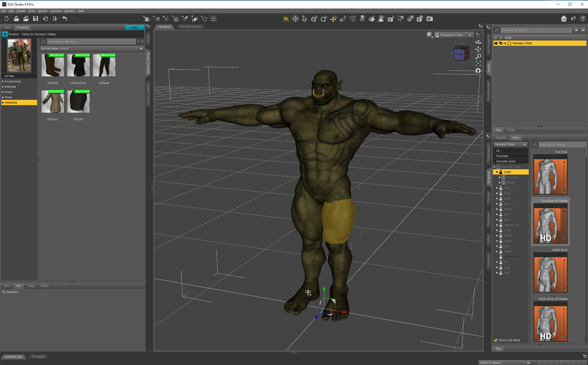
Task: Create a new camera with camera-plus icon
Action: pyautogui.click(x=146, y=19)
